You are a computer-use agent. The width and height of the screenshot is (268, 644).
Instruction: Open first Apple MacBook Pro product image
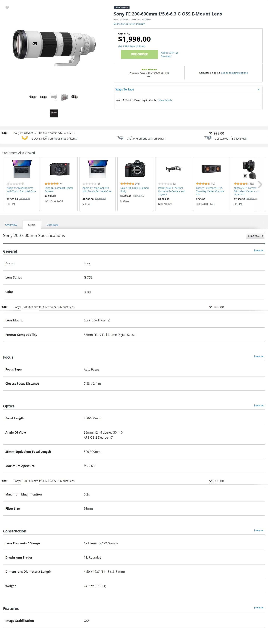pos(22,169)
